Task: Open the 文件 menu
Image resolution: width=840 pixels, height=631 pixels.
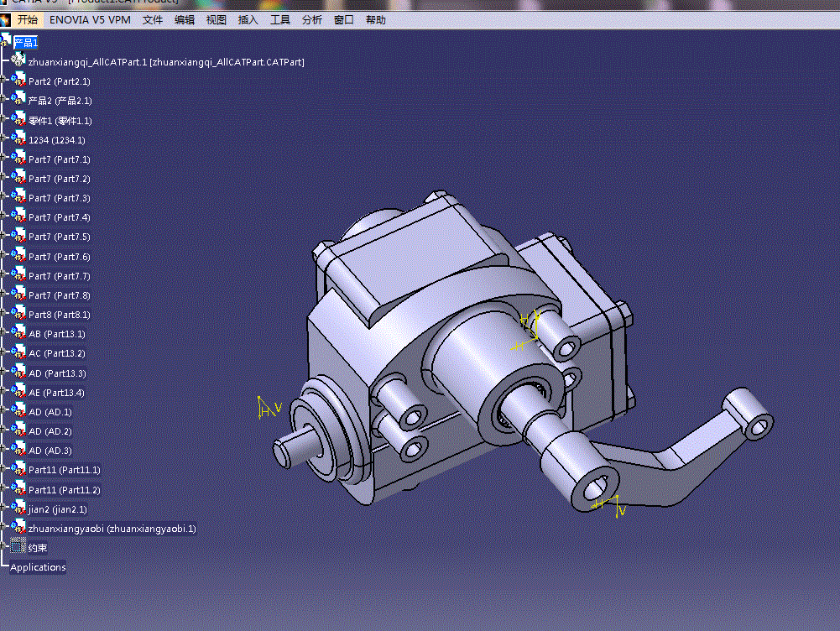Action: 153,20
